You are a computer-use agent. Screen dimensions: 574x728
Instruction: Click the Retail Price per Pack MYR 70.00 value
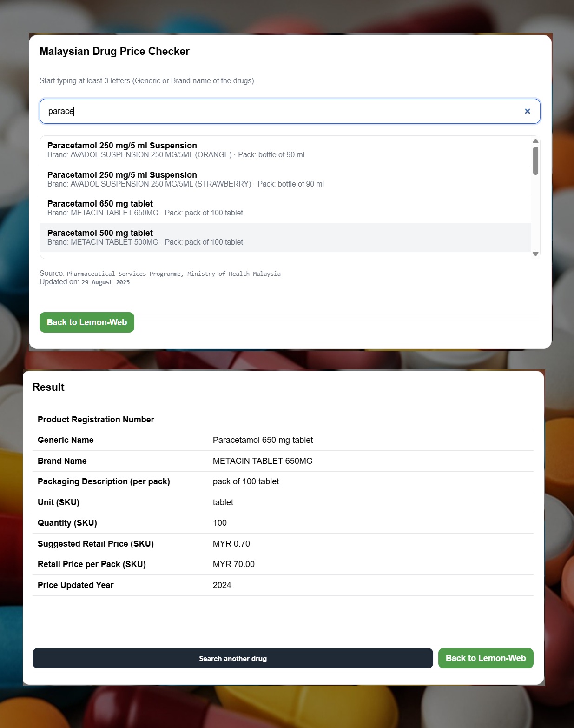click(x=233, y=564)
